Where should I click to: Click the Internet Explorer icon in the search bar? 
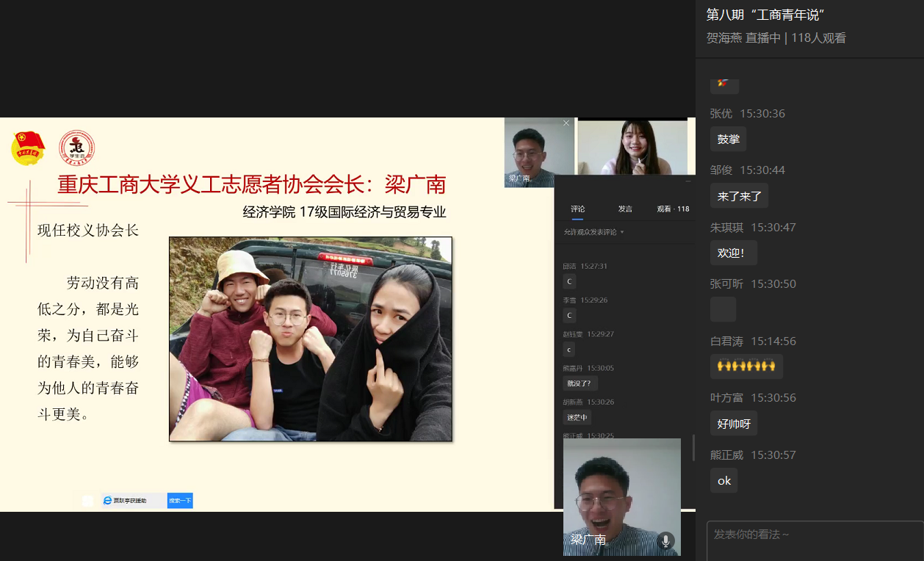pyautogui.click(x=107, y=500)
